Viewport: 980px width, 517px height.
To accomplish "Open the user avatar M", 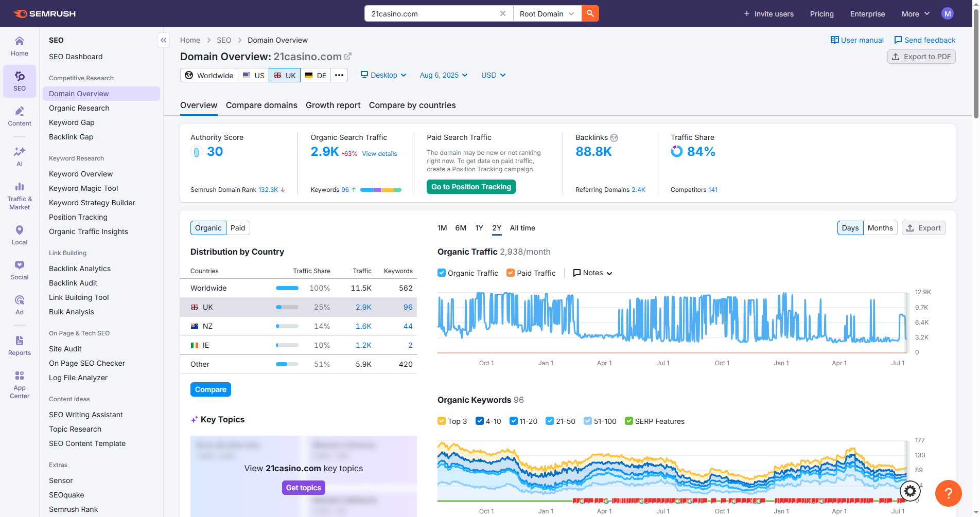I will pyautogui.click(x=947, y=13).
